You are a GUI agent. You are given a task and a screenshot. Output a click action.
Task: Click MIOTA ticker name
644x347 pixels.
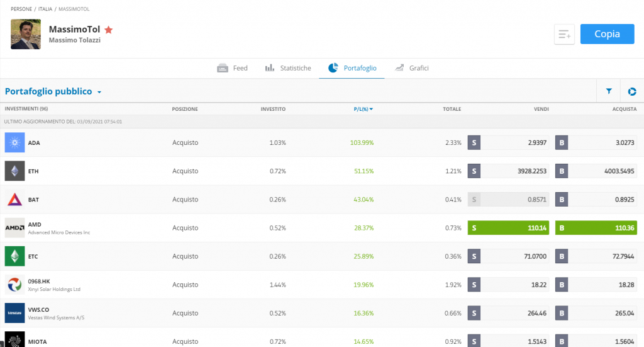click(37, 341)
